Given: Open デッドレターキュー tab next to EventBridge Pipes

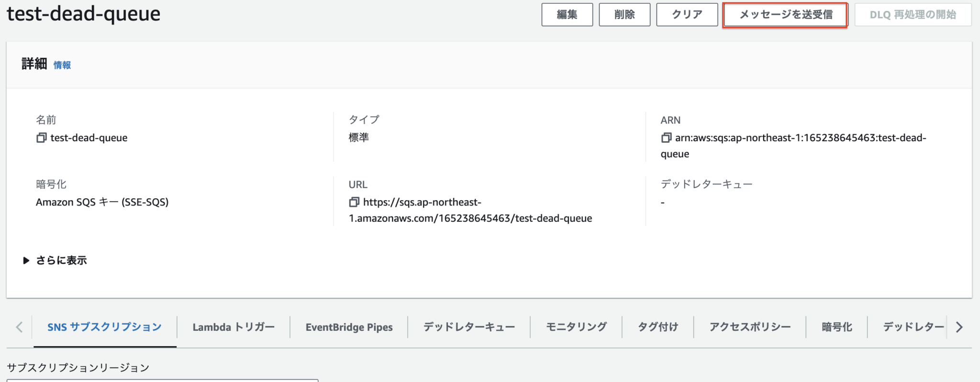Looking at the screenshot, I should (x=469, y=327).
